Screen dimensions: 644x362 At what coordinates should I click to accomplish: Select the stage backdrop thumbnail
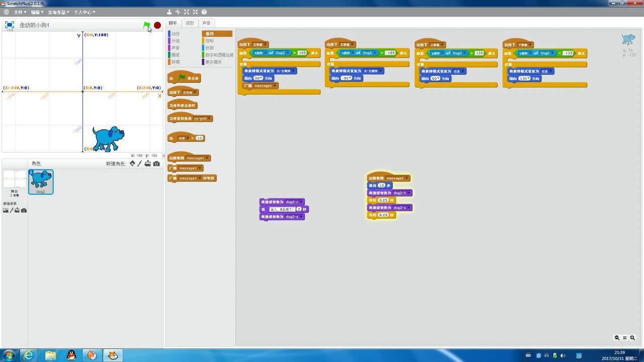coord(15,180)
